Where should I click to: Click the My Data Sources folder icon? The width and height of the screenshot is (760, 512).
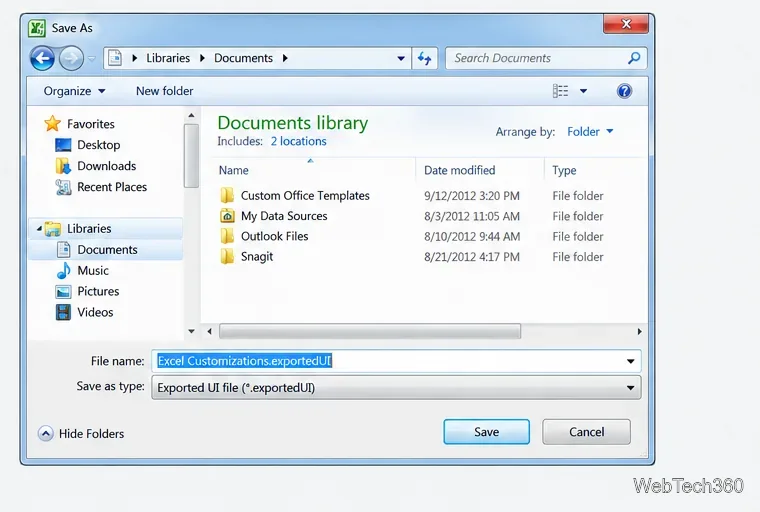(227, 216)
